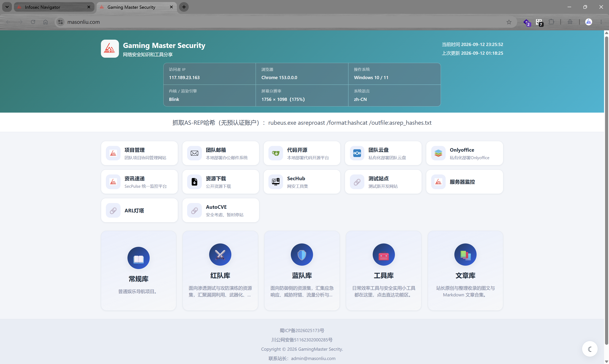Close the Gaming Master Security tab

coord(171,7)
